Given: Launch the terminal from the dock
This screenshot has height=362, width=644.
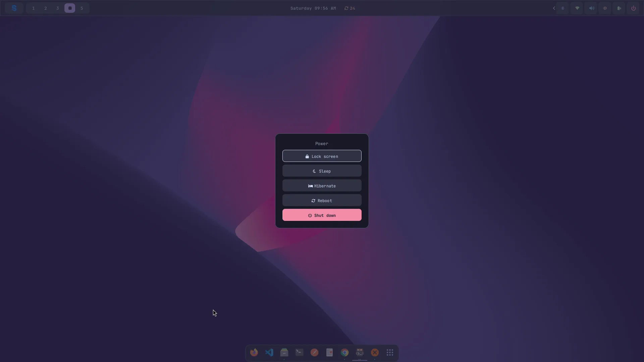Looking at the screenshot, I should [x=299, y=352].
